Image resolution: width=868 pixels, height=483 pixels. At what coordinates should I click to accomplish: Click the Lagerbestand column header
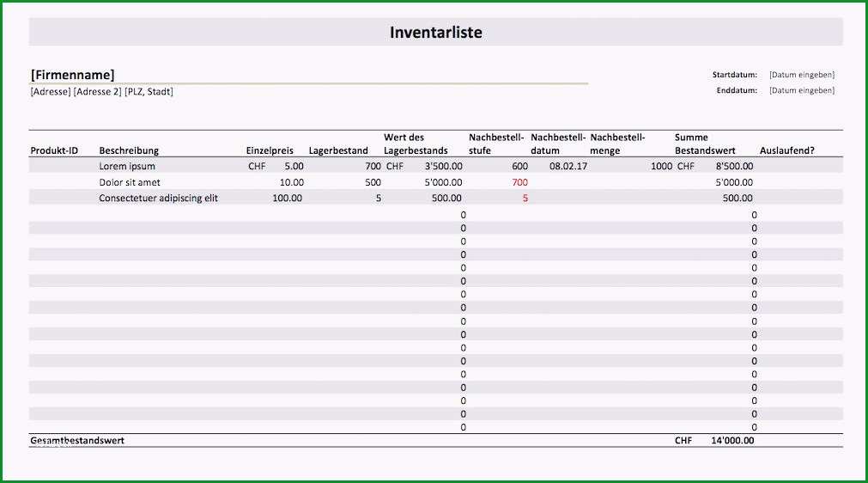[x=338, y=150]
